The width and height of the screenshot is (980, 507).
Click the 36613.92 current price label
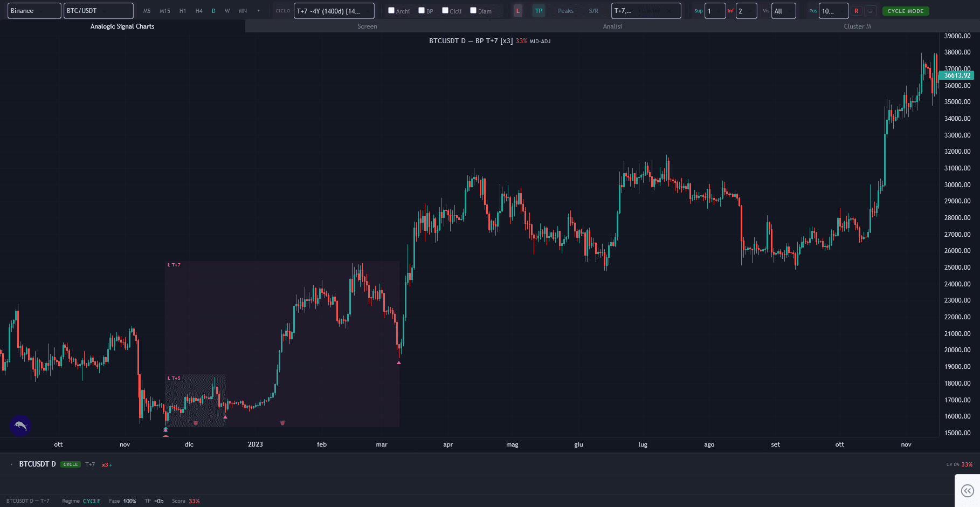click(957, 76)
